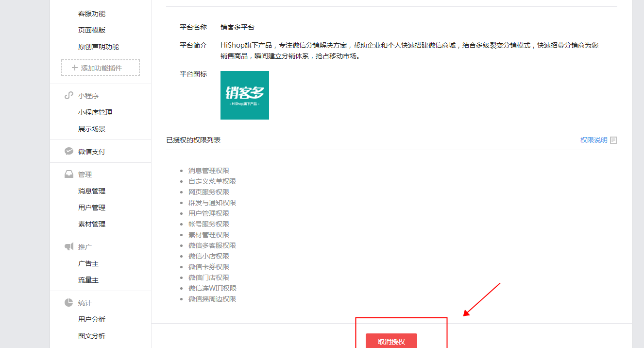
Task: Click the 已授权的权限列表 heading
Action: [193, 140]
